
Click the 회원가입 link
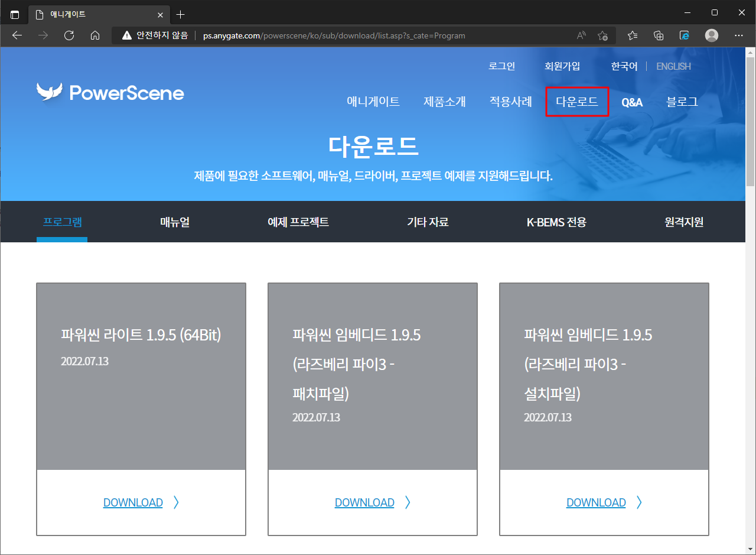(x=562, y=66)
